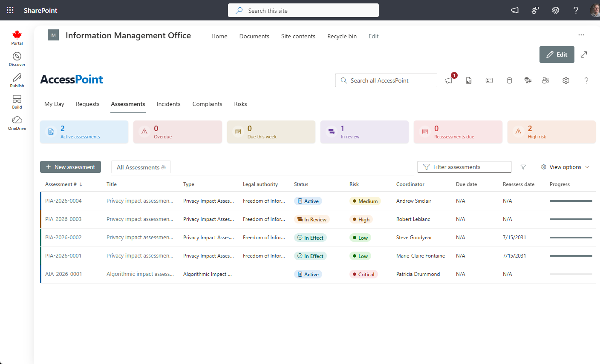Click the Filter assessments field
The height and width of the screenshot is (364, 600).
(464, 167)
